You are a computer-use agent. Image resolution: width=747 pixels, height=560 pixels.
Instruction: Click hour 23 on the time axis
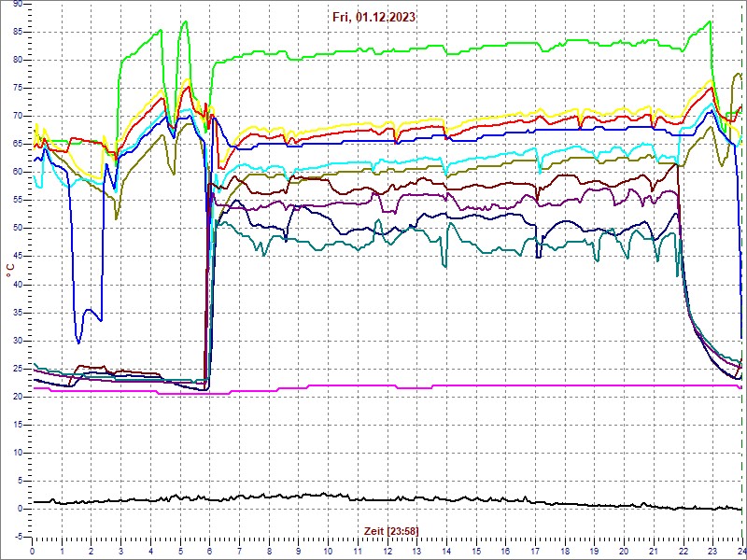tap(713, 552)
